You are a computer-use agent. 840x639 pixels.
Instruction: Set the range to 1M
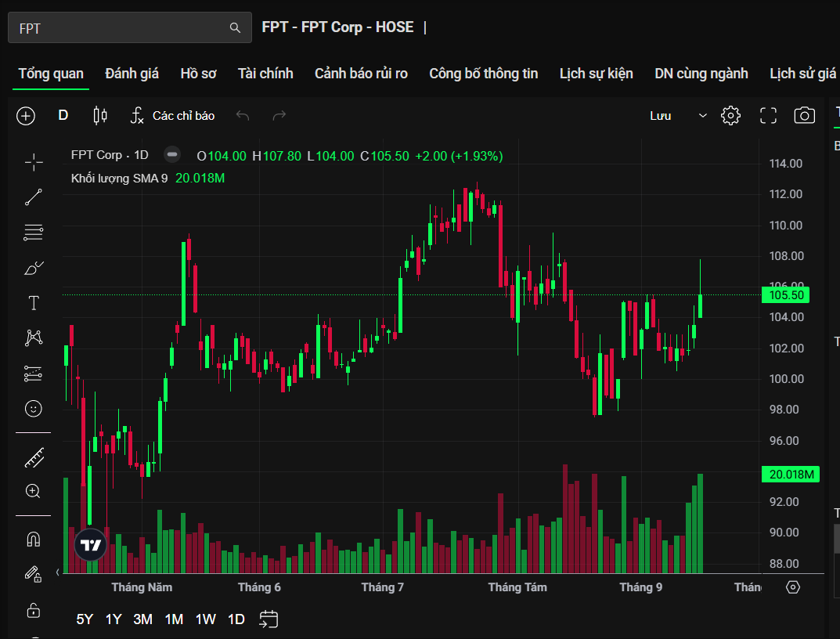point(174,619)
